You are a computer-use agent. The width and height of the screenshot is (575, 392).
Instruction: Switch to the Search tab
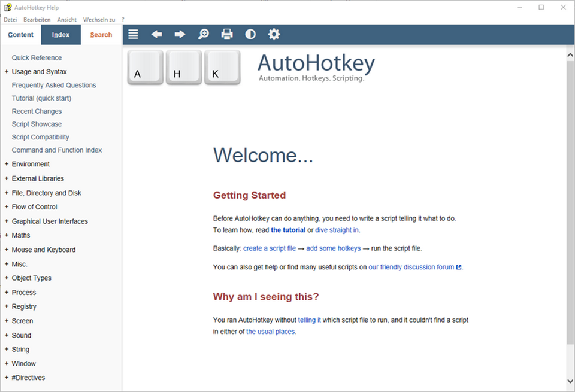101,34
